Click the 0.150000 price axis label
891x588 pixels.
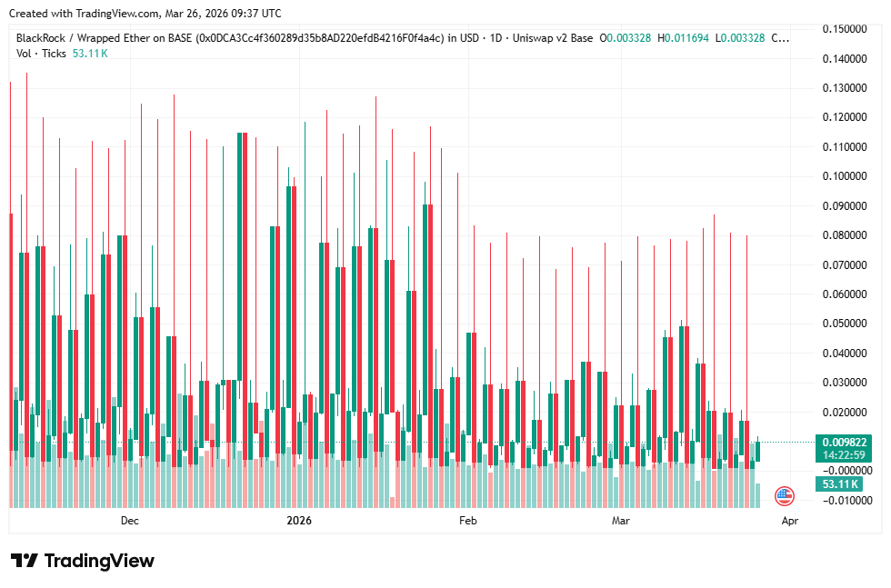[845, 29]
